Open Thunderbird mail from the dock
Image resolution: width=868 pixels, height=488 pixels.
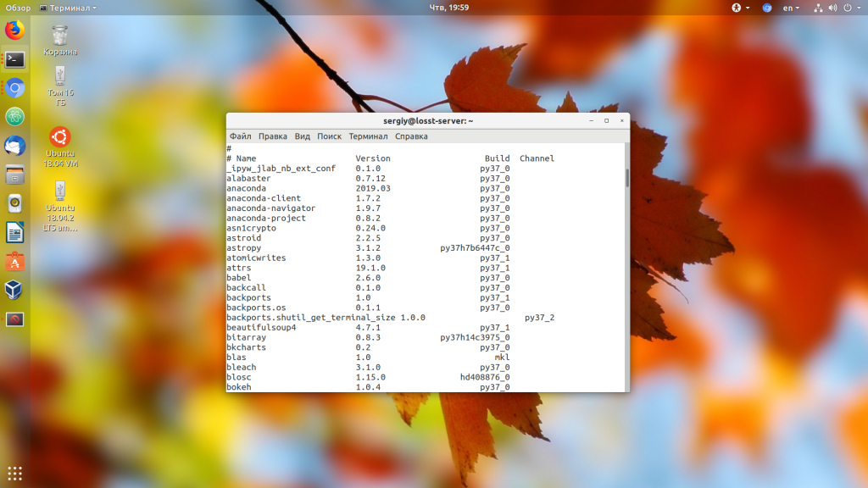point(14,146)
